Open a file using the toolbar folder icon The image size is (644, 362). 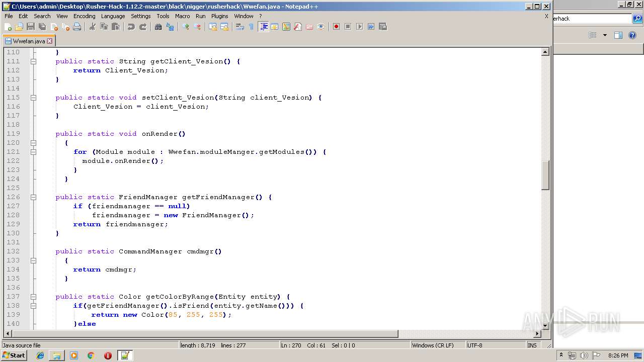pyautogui.click(x=19, y=27)
